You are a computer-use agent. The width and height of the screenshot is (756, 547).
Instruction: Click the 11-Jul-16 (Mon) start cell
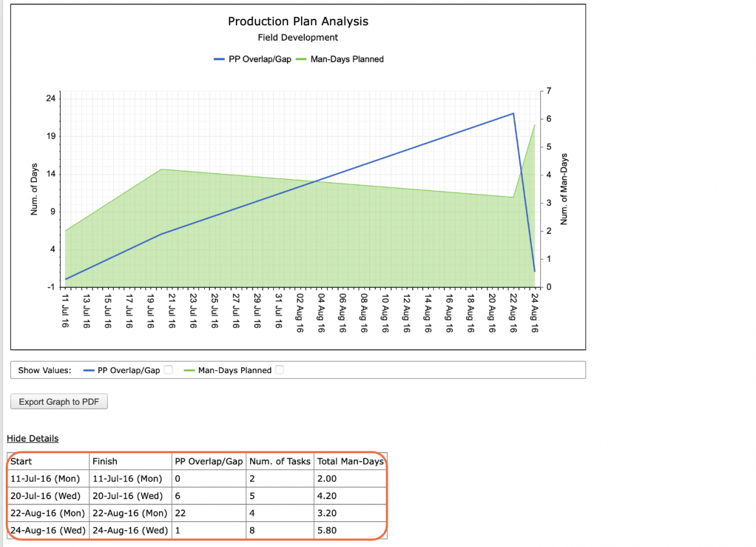[x=48, y=478]
